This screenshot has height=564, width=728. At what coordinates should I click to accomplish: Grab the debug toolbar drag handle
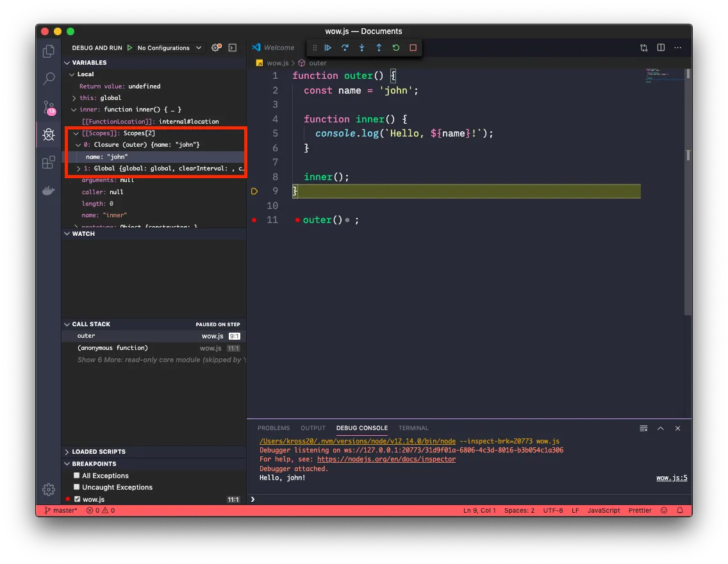(315, 47)
